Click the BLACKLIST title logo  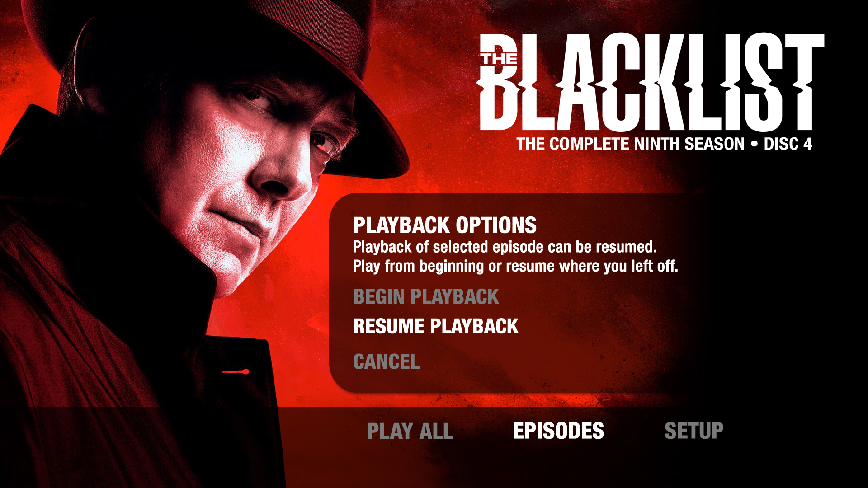pos(651,82)
